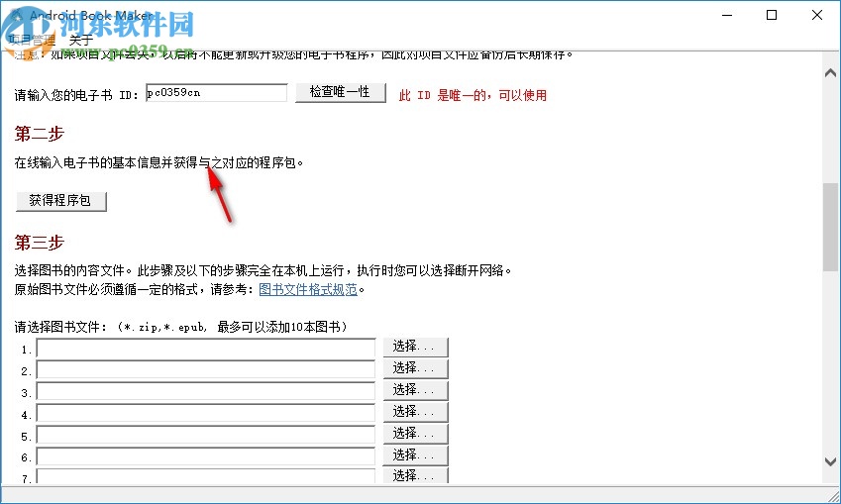This screenshot has height=504, width=841.
Task: Click 选择... button for book file 1
Action: (x=415, y=347)
